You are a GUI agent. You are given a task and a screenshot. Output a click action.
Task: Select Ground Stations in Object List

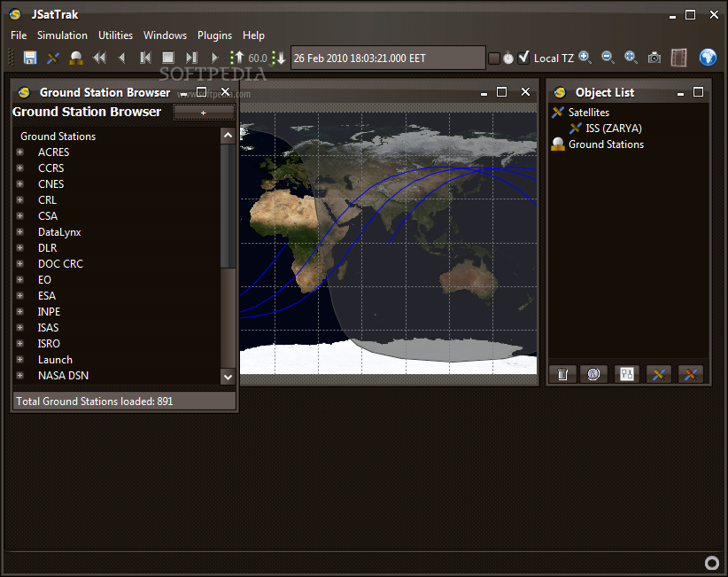coord(606,144)
